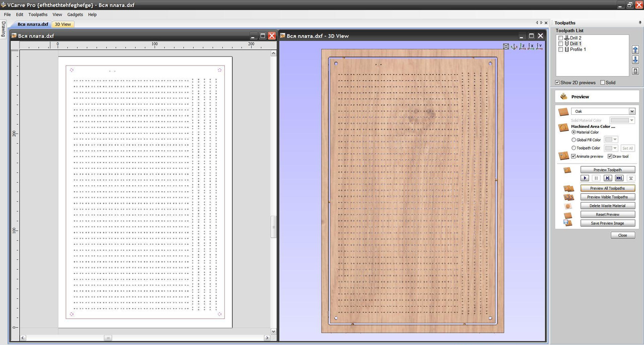Pause the toolpath preview animation
Image resolution: width=644 pixels, height=345 pixels.
pyautogui.click(x=596, y=178)
